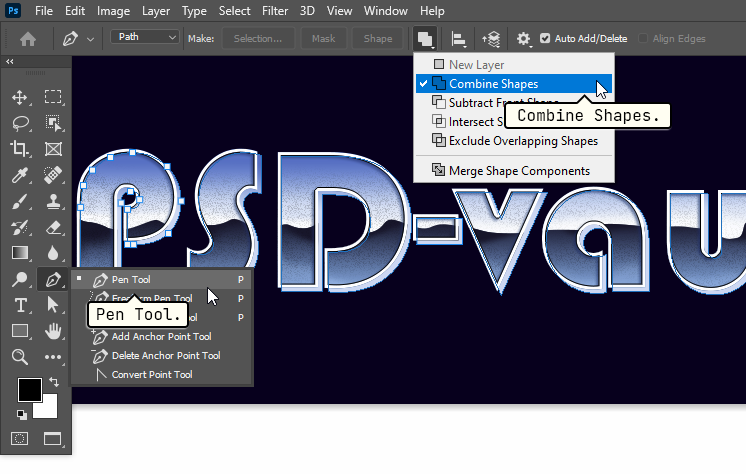Activate the Hand tool
Screen dimensions: 746x474
53,331
